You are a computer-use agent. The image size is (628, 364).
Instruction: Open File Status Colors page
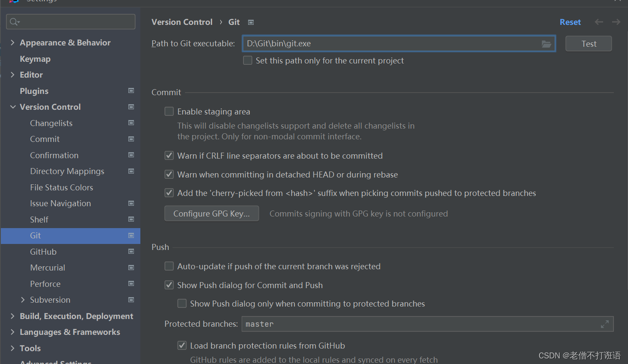point(61,187)
